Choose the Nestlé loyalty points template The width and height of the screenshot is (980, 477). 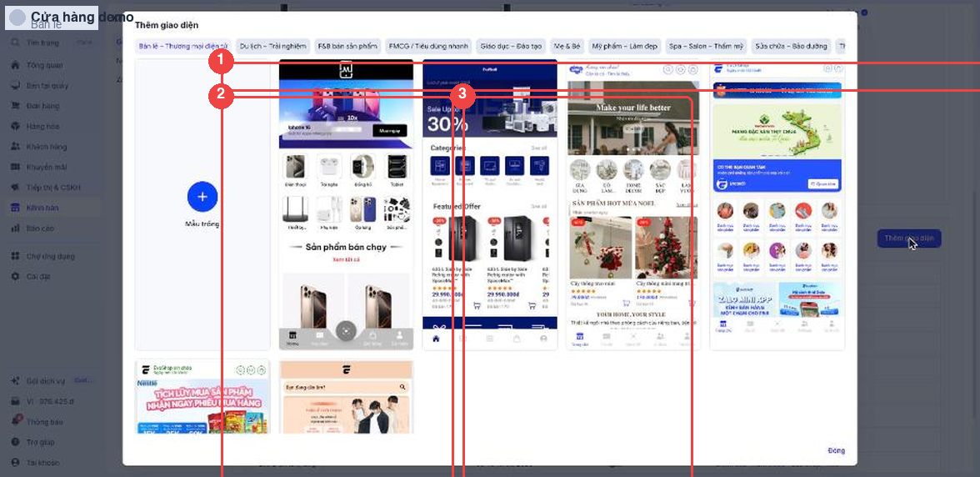click(x=202, y=397)
